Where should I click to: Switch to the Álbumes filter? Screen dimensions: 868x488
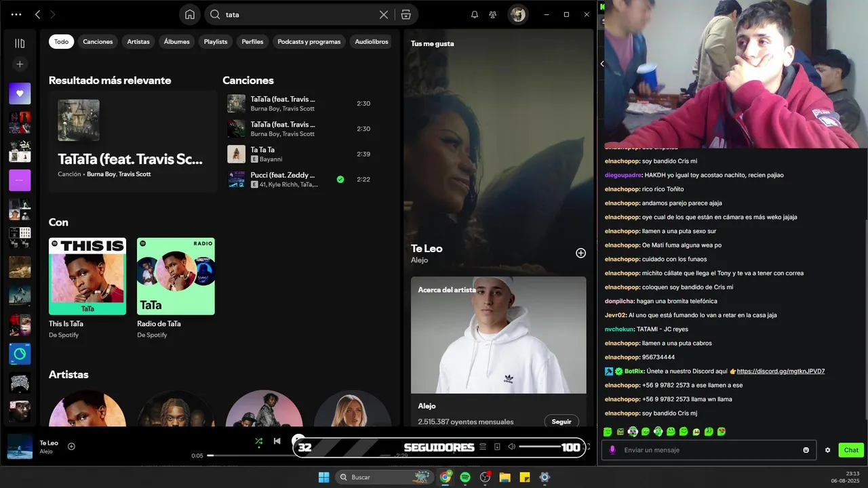tap(176, 41)
